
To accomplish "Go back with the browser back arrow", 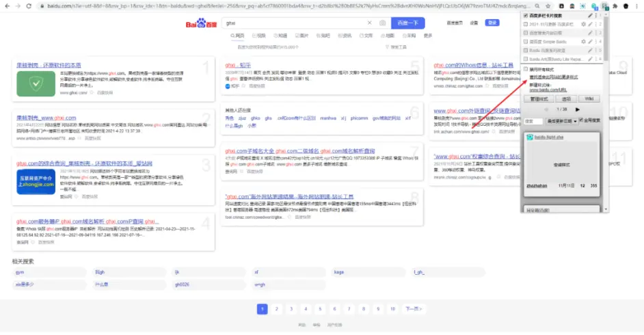I will [x=7, y=6].
